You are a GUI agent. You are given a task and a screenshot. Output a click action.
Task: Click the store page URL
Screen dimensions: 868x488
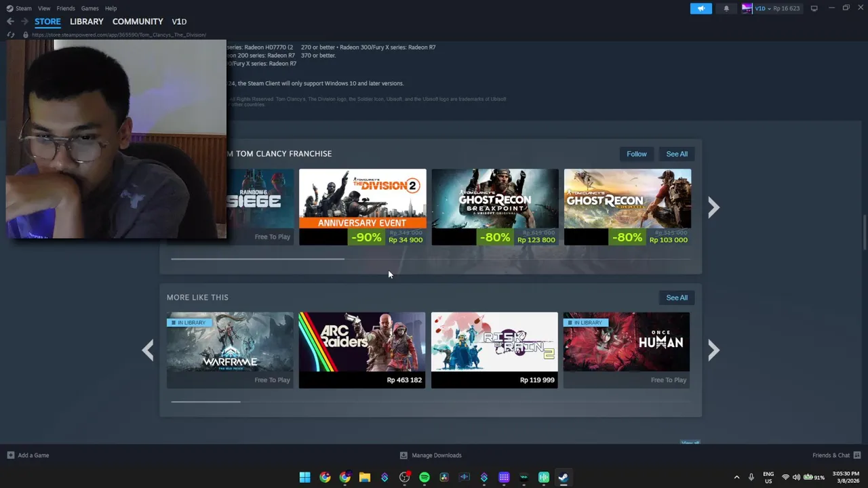pos(119,35)
